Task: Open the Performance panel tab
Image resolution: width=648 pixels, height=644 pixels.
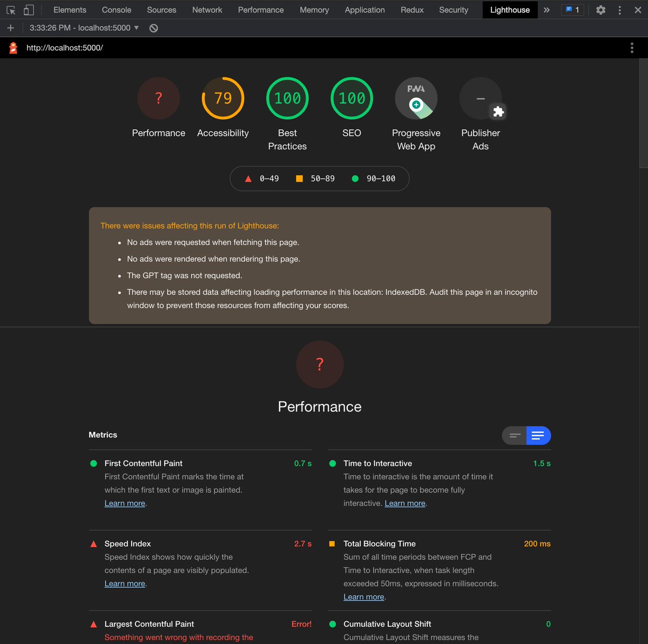Action: tap(261, 10)
